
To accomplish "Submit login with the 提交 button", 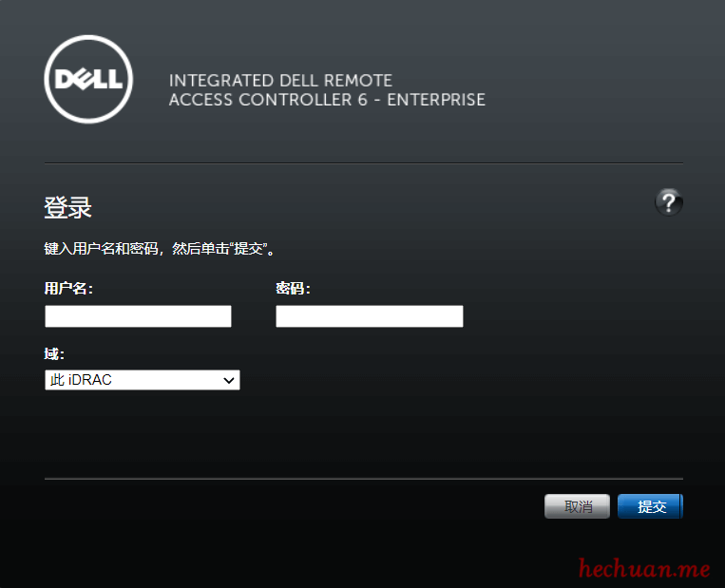I will (x=651, y=506).
